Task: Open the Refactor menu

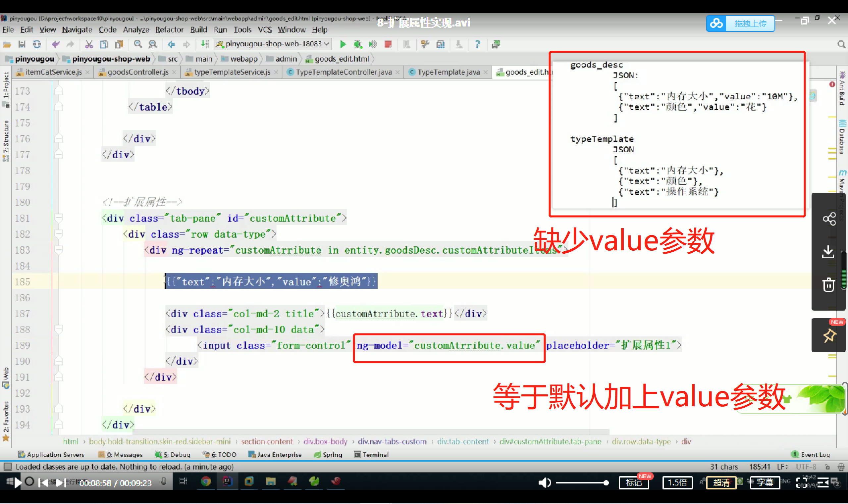Action: pos(169,29)
